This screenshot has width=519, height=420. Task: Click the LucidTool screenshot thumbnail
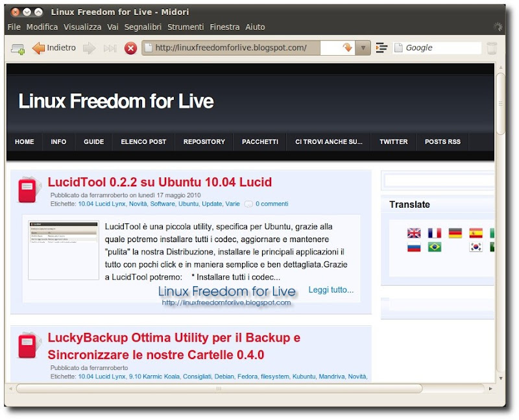click(64, 251)
